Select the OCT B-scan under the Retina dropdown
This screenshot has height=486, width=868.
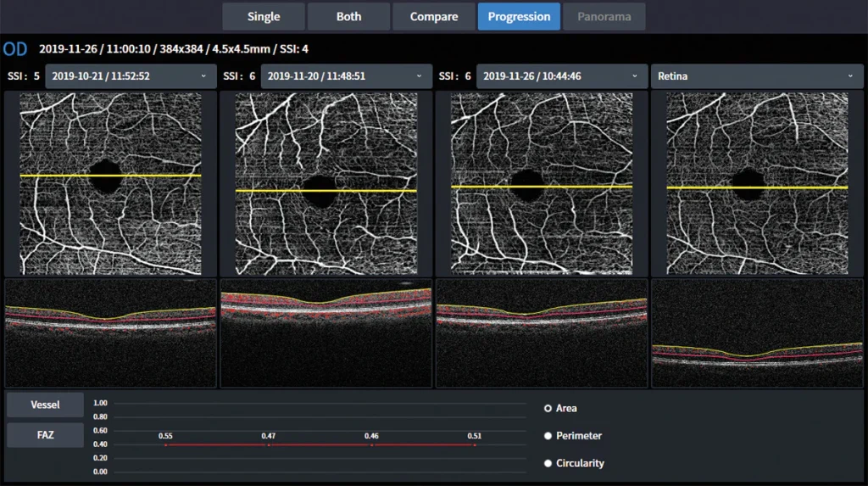[x=757, y=333]
